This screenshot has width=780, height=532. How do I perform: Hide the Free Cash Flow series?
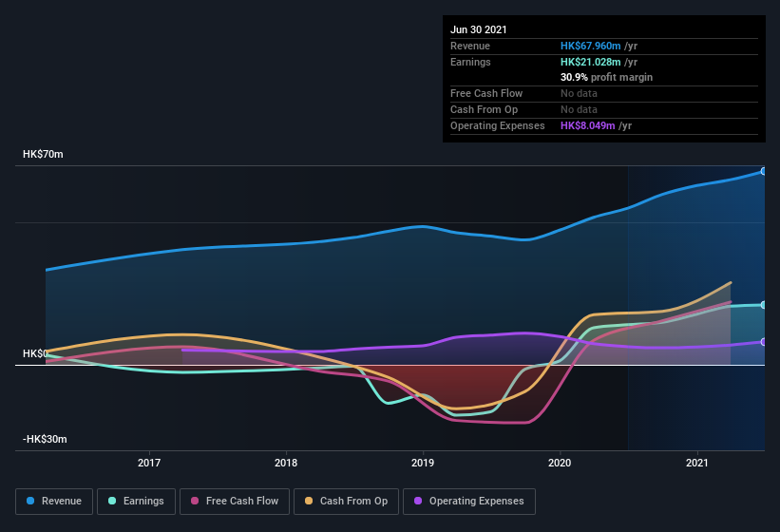235,502
